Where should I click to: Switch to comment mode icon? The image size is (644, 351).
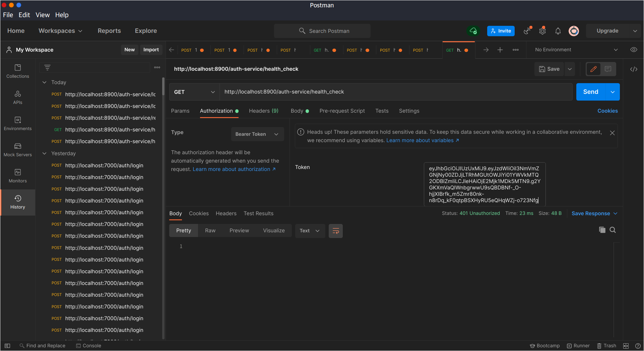(608, 69)
